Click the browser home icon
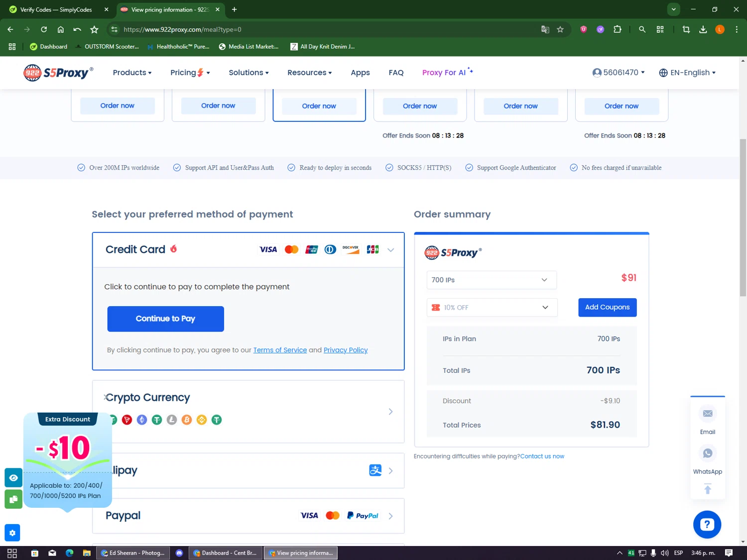This screenshot has height=560, width=747. (x=61, y=29)
